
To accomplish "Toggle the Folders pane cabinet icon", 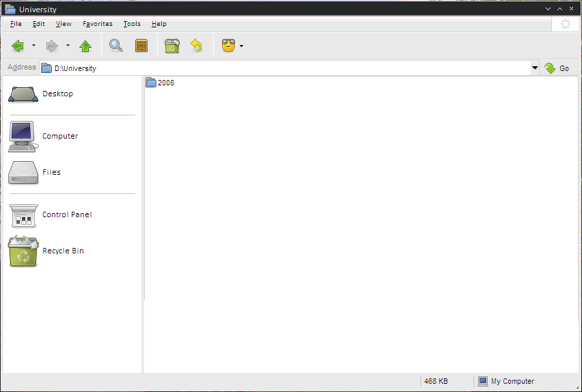I will click(141, 46).
